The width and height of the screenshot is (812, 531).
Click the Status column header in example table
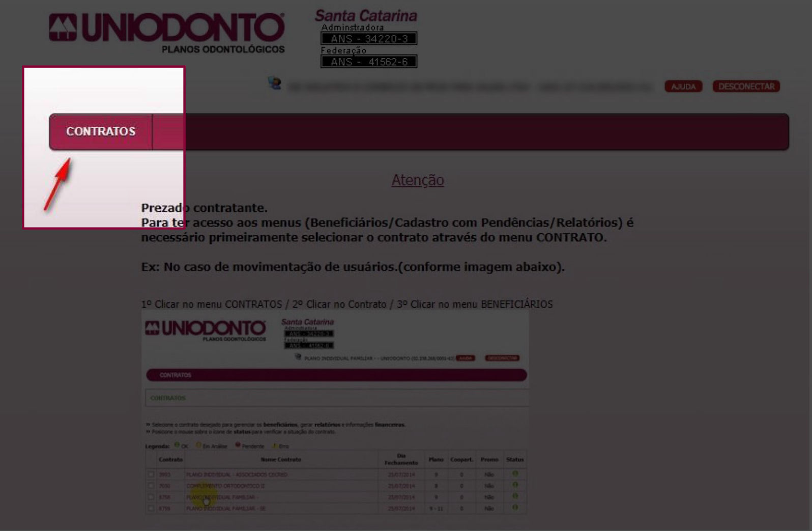click(515, 459)
